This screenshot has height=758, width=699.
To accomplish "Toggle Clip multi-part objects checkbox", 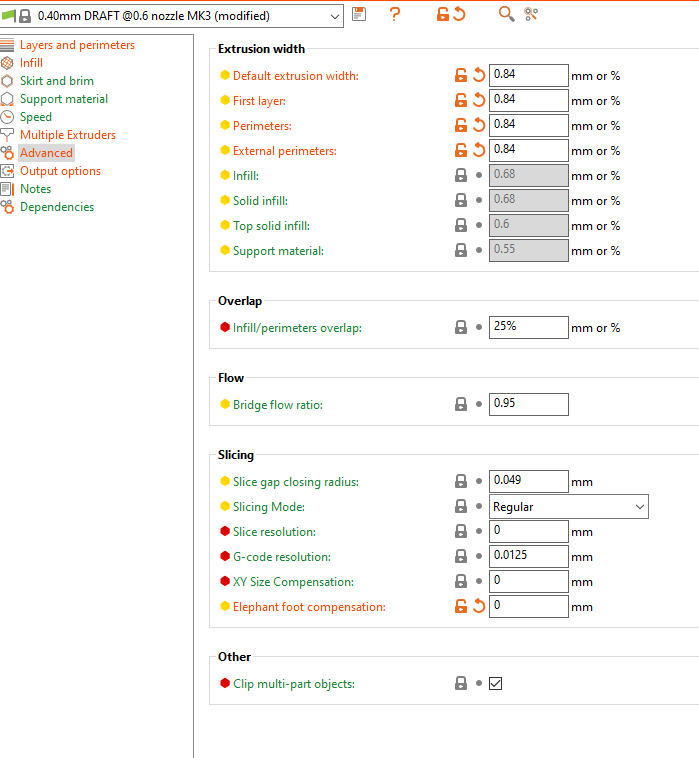I will (495, 683).
